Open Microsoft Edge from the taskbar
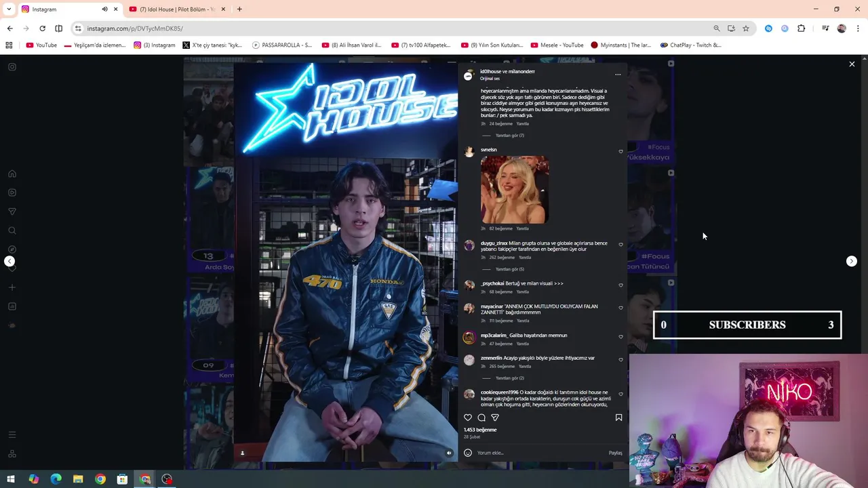Image resolution: width=868 pixels, height=488 pixels. point(56,479)
